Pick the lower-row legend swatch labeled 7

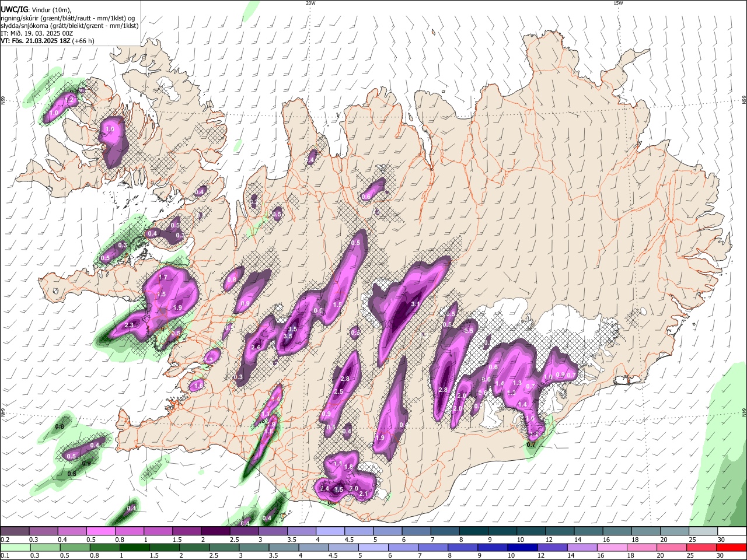[x=433, y=547]
